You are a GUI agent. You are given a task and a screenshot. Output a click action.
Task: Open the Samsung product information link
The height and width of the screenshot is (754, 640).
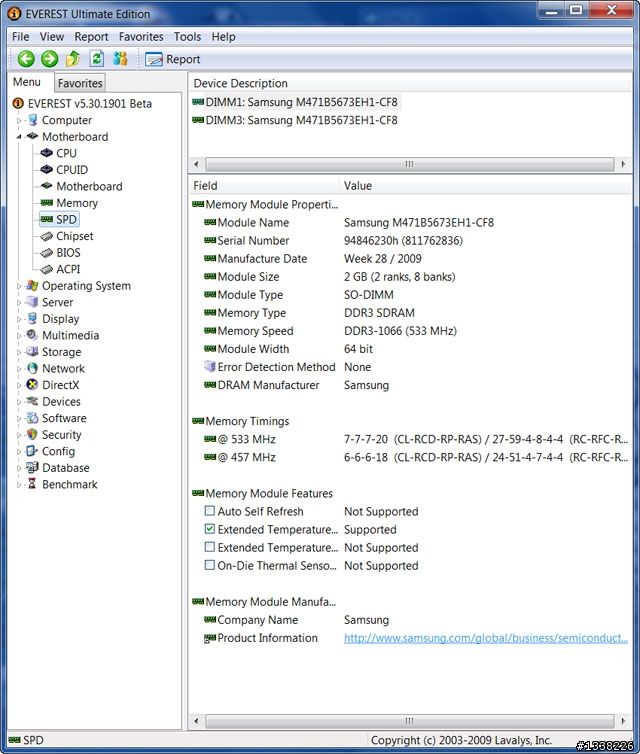click(486, 638)
